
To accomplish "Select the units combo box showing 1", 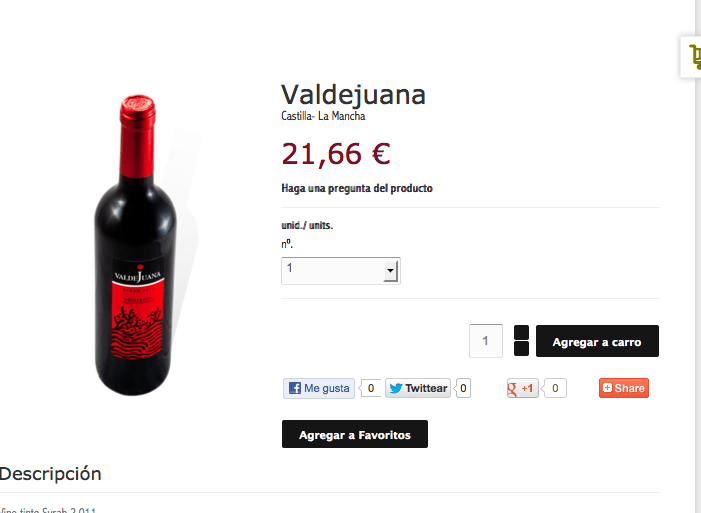I will (x=341, y=271).
